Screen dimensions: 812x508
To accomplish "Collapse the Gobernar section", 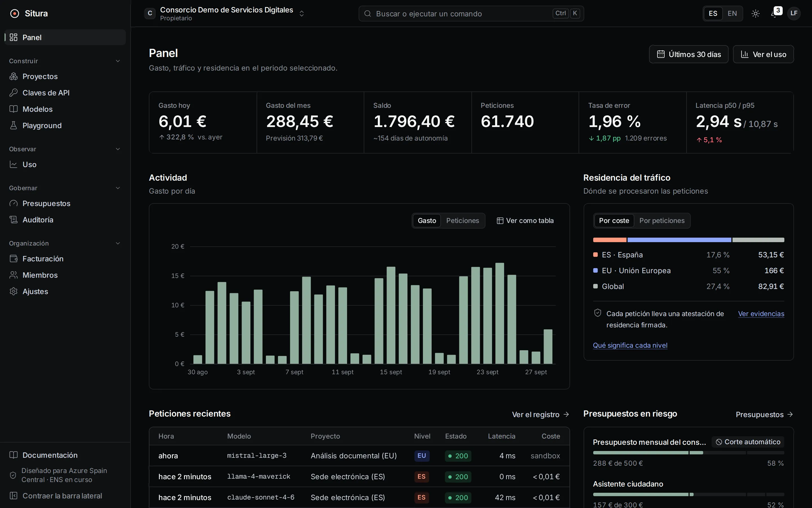I will (x=118, y=188).
